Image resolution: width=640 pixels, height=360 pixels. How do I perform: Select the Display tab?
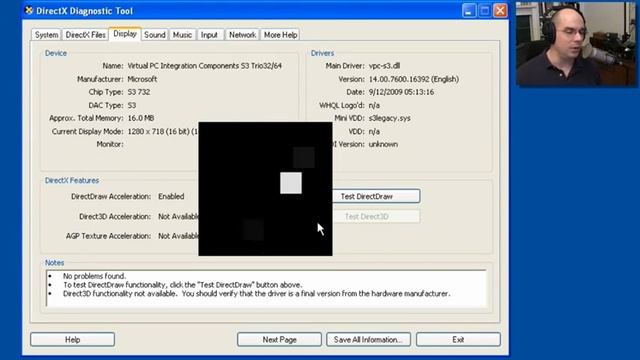tap(125, 34)
